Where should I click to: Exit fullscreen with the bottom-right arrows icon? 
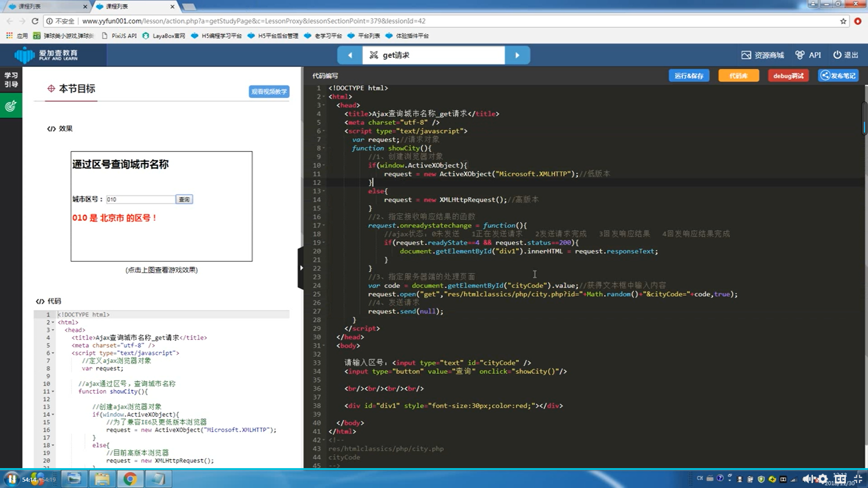coord(858,479)
